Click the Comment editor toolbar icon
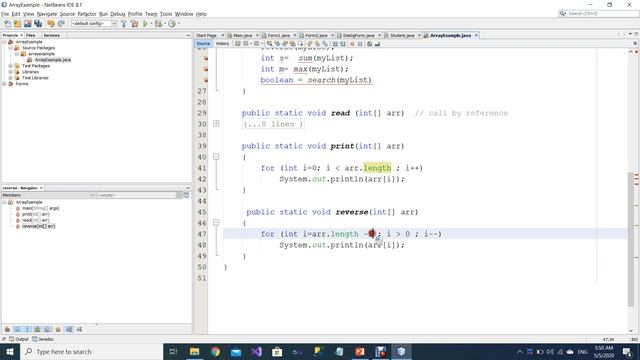Image resolution: width=640 pixels, height=360 pixels. pos(369,44)
